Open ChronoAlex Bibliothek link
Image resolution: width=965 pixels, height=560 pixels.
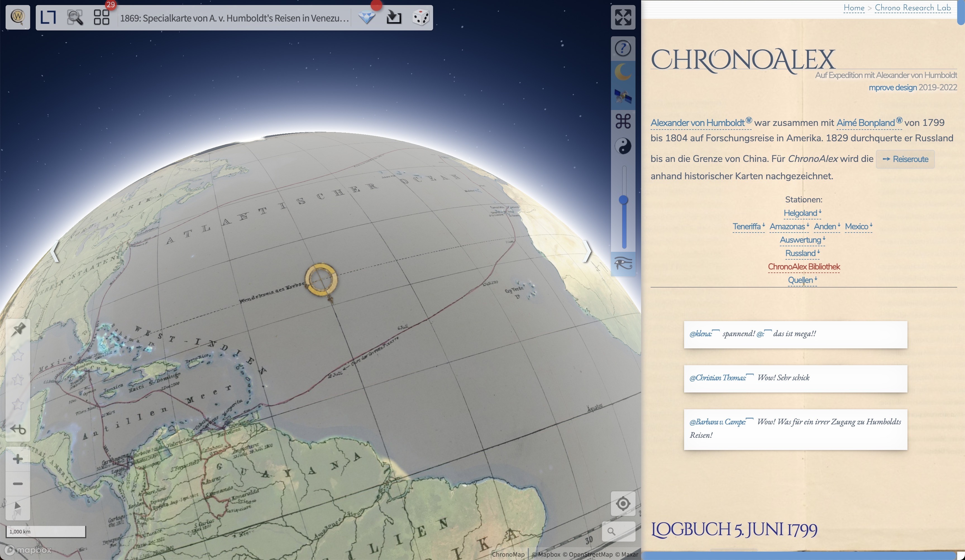tap(803, 266)
